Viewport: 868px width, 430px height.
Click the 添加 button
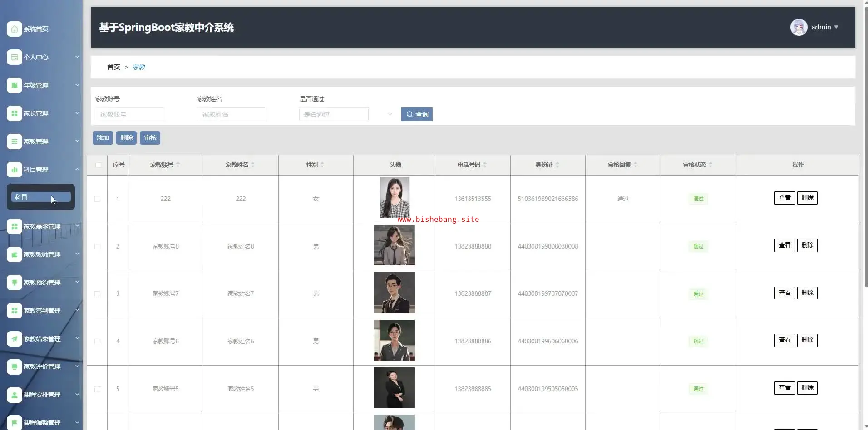(103, 138)
